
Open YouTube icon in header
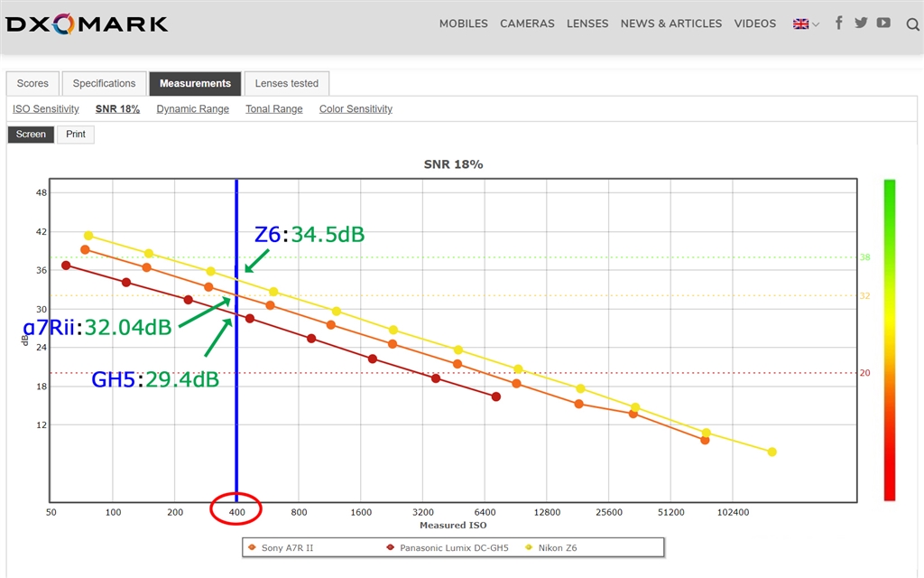point(882,23)
